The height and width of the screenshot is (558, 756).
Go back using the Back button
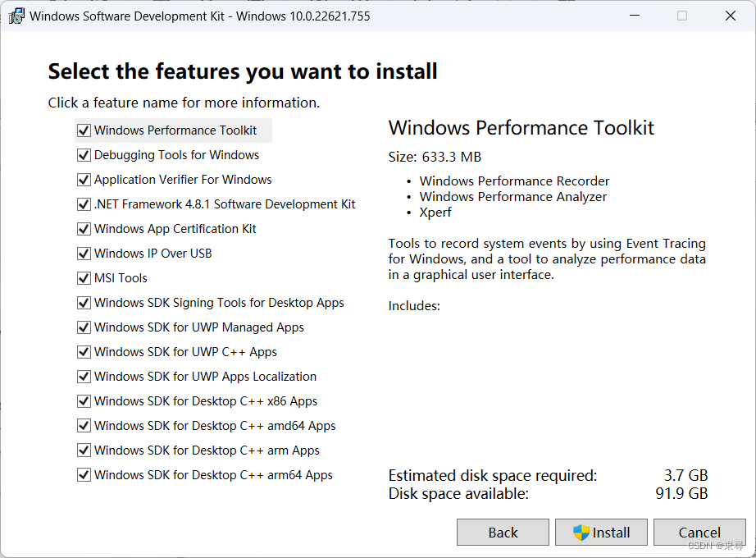tap(503, 532)
